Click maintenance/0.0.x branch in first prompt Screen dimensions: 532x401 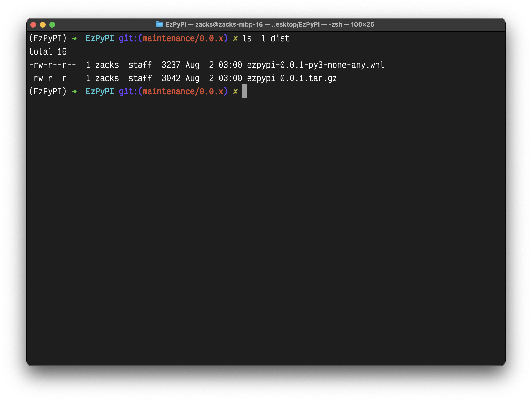pos(183,38)
